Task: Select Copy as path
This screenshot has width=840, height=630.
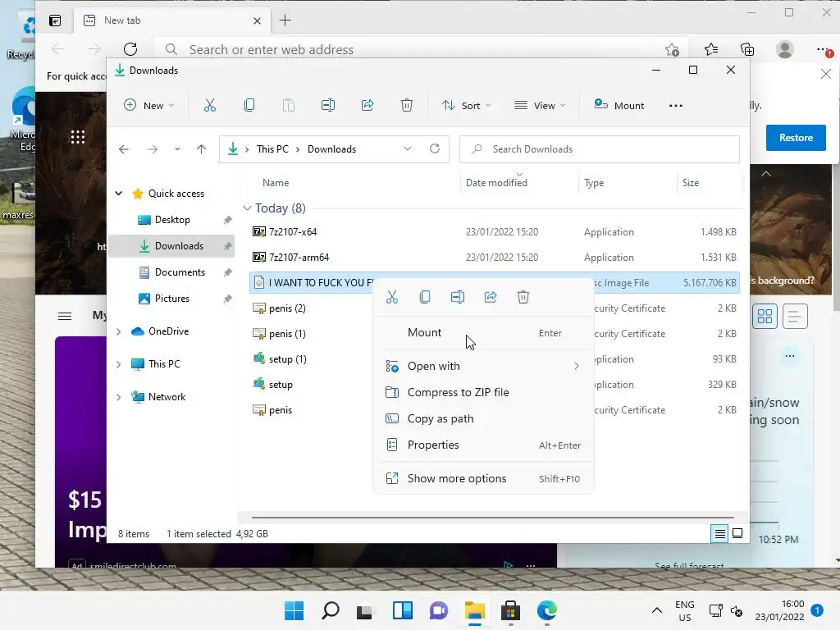Action: pyautogui.click(x=483, y=418)
